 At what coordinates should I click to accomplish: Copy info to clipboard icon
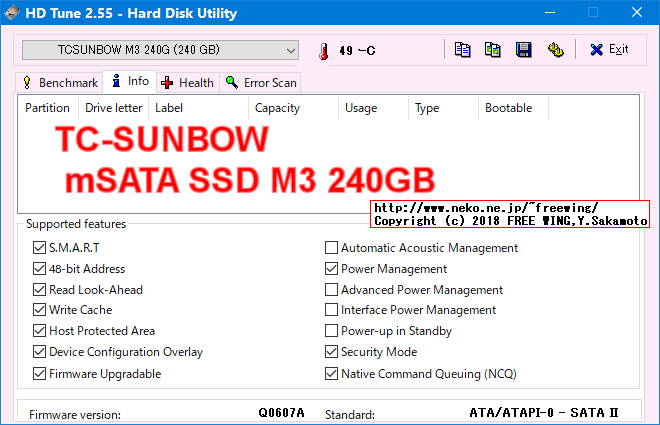[x=462, y=50]
